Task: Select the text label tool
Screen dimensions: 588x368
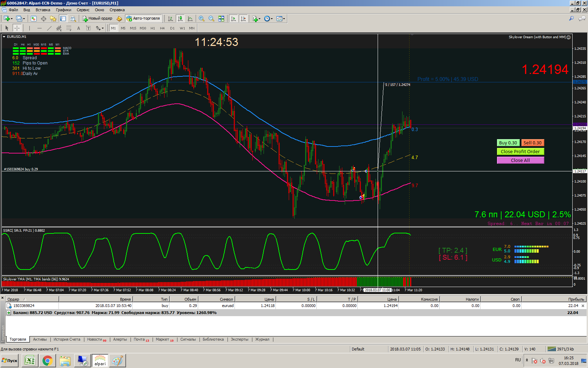Action: [88, 28]
